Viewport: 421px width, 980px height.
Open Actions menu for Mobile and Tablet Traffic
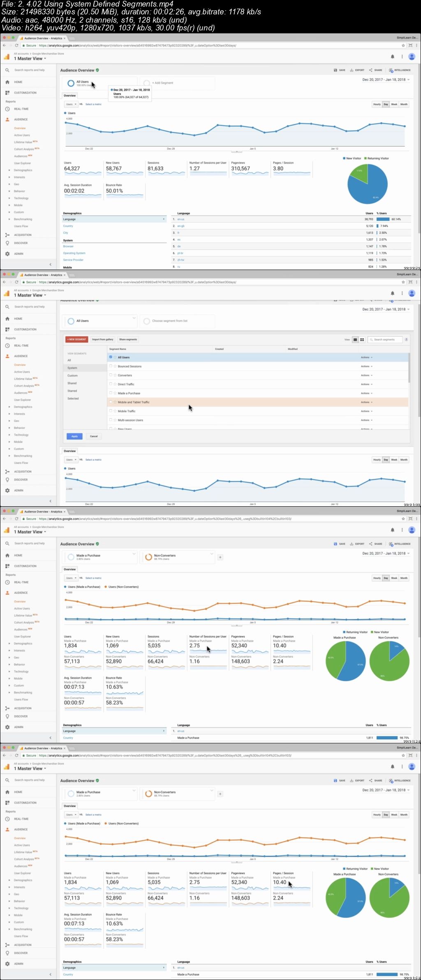(367, 402)
